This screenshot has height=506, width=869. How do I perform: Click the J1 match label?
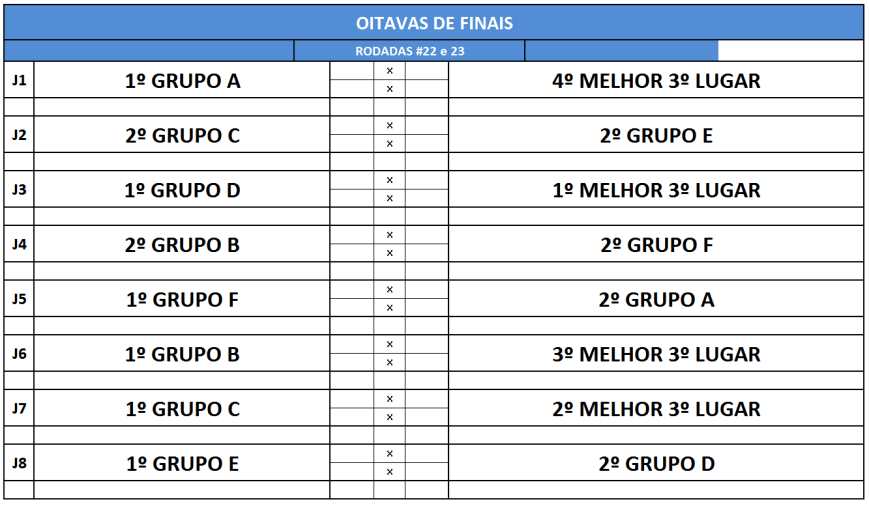(18, 80)
